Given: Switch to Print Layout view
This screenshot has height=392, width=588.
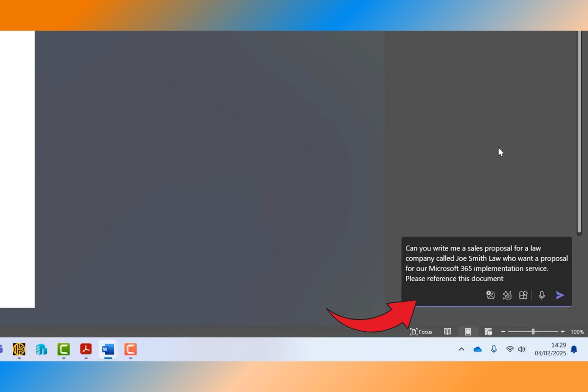Looking at the screenshot, I should pos(467,332).
